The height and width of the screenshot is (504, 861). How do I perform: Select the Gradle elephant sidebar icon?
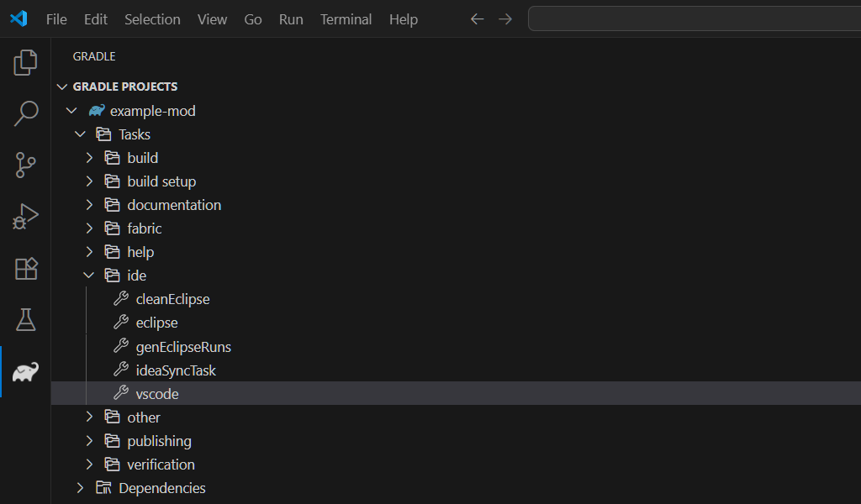pos(24,371)
